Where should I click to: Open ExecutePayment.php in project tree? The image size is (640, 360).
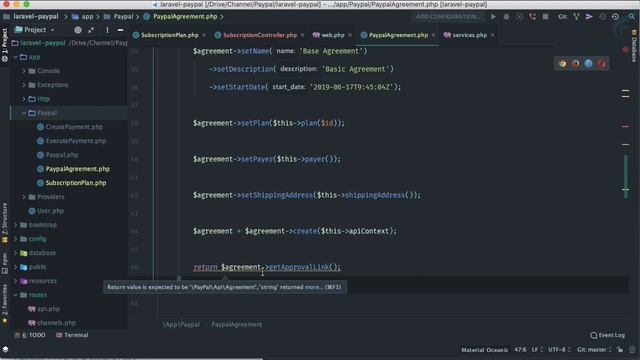point(76,141)
